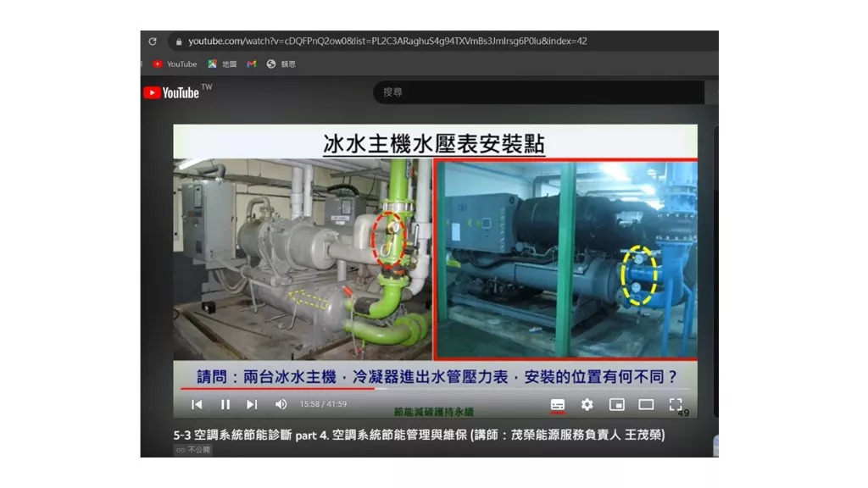Mute the video volume speaker icon
This screenshot has height=488, width=868.
(x=281, y=404)
